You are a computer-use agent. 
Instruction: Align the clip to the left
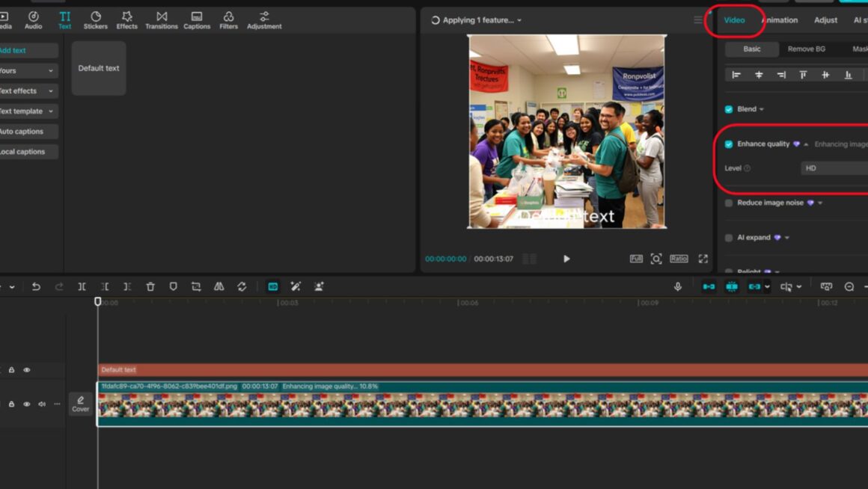(736, 75)
